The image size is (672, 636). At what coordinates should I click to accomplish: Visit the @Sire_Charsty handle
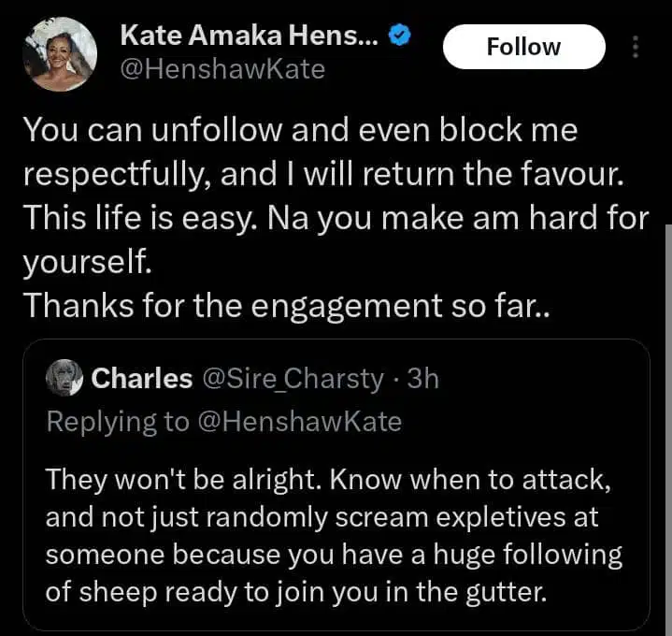coord(293,378)
